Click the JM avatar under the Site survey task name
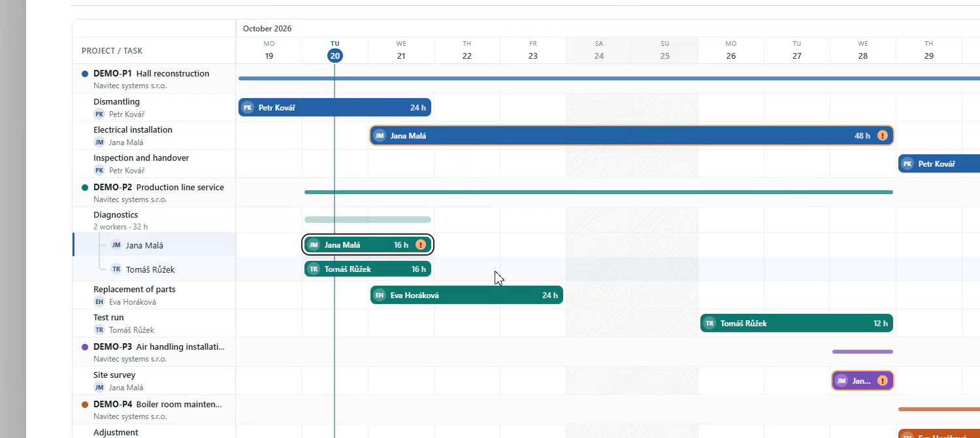The image size is (980, 438). pos(99,388)
